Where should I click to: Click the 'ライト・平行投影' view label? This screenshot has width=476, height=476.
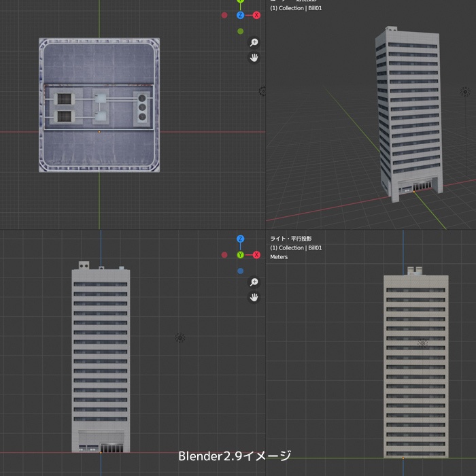(291, 239)
